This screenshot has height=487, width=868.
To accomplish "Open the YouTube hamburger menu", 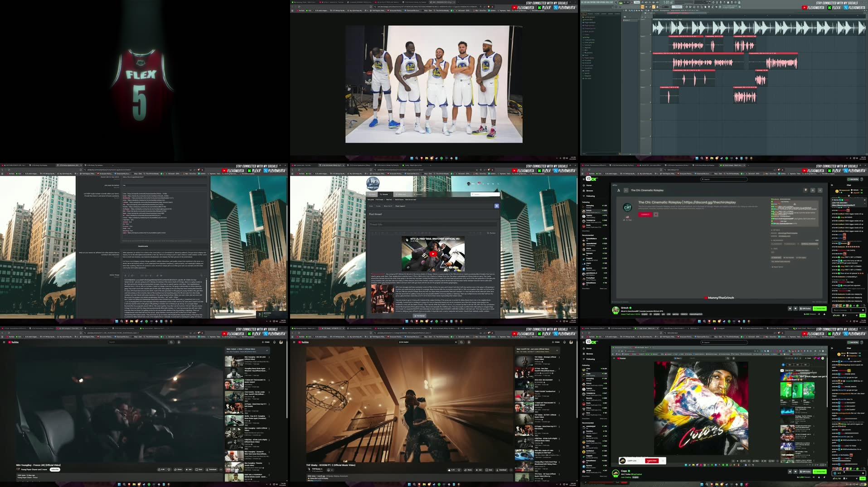I will tap(5, 342).
